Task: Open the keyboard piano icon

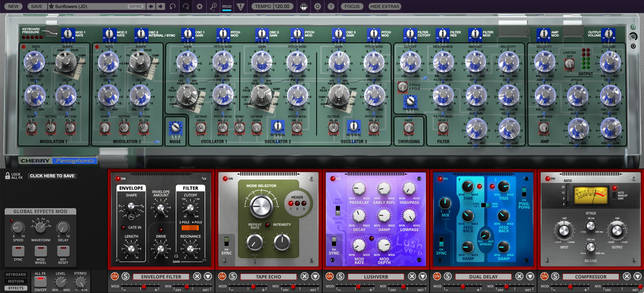Action: pos(304,7)
